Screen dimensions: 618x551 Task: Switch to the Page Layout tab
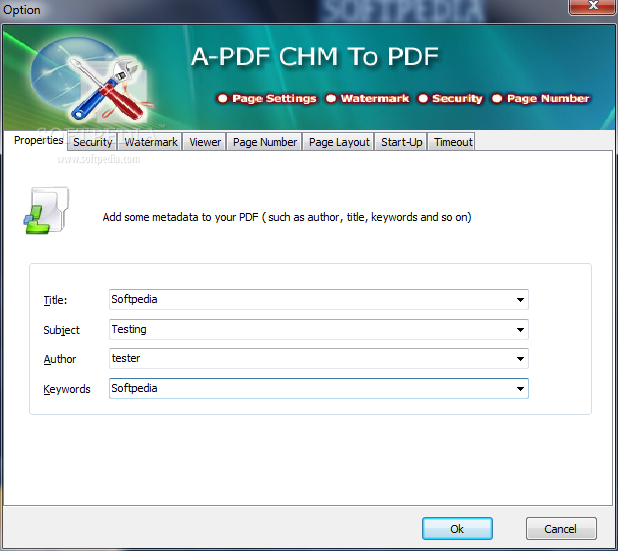point(339,142)
